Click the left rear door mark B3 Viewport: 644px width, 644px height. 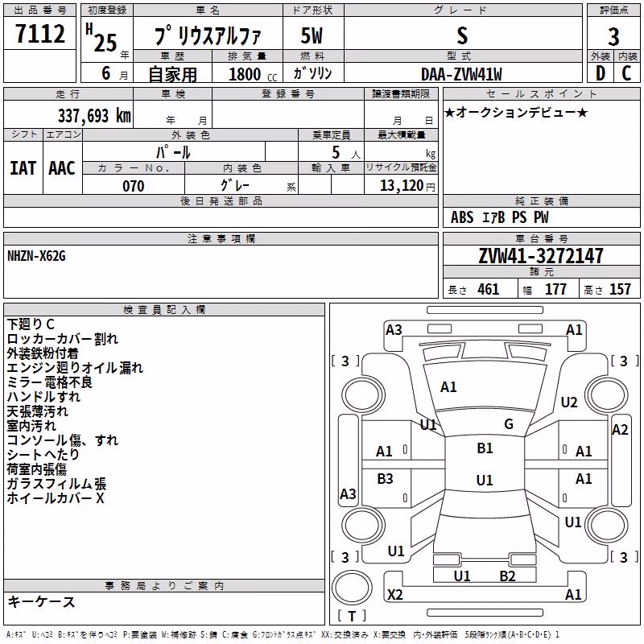(x=386, y=479)
